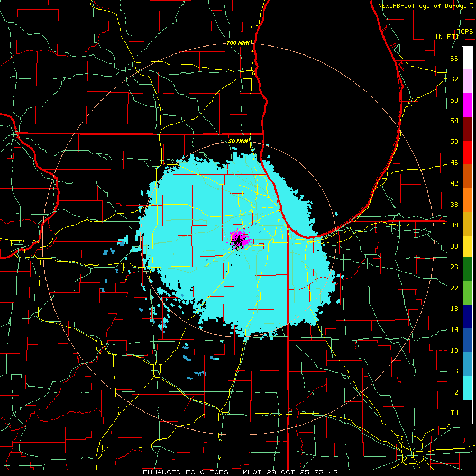Viewport: 476px width, 476px height.
Task: Click the light orange legend swatch
Action: 467,200
